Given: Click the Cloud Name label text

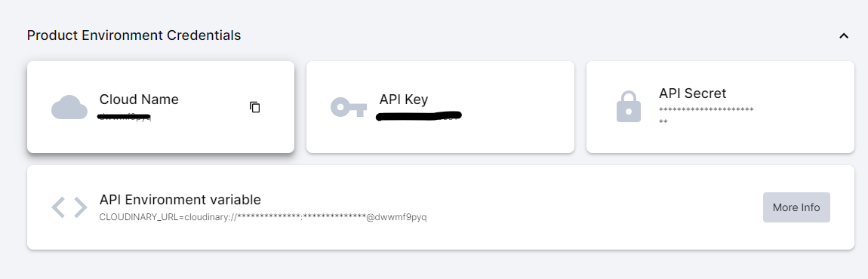Looking at the screenshot, I should tap(139, 100).
